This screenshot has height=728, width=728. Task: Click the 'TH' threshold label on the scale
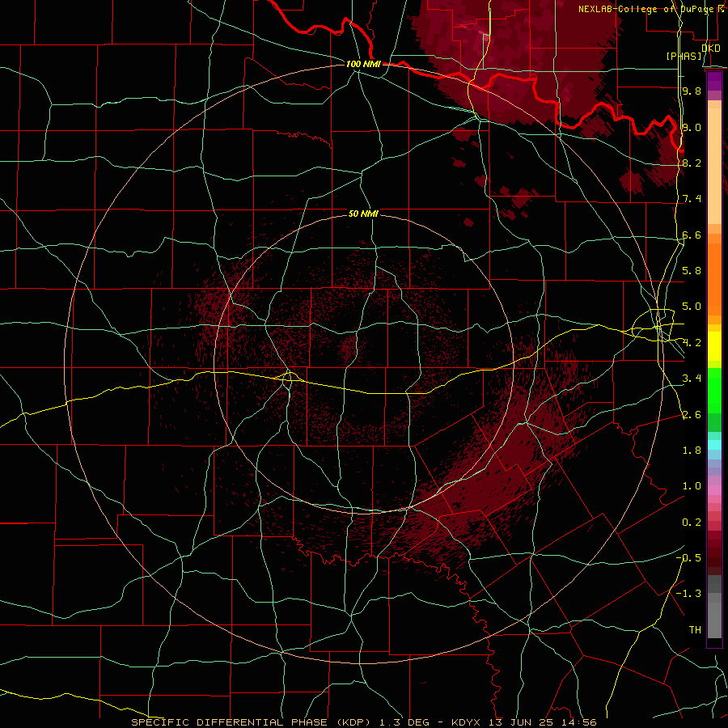[695, 630]
